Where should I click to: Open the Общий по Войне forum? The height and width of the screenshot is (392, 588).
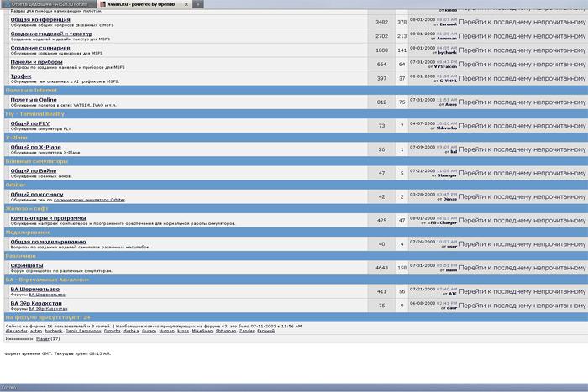34,170
